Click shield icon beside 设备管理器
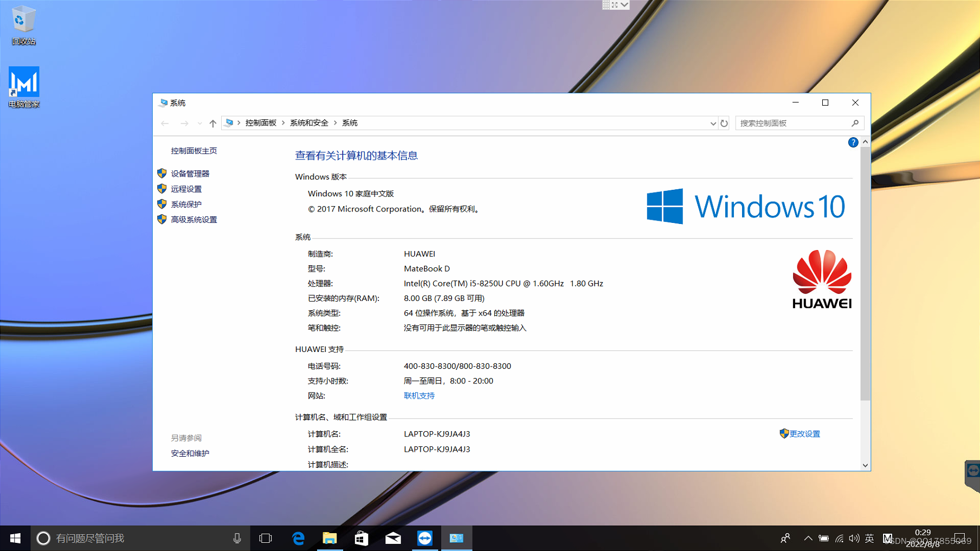Viewport: 980px width, 551px height. pos(162,173)
